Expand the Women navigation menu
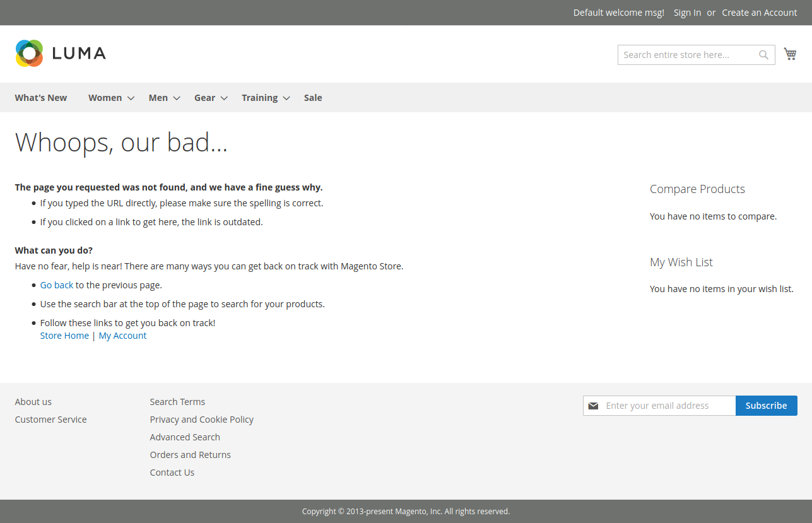 click(x=105, y=98)
